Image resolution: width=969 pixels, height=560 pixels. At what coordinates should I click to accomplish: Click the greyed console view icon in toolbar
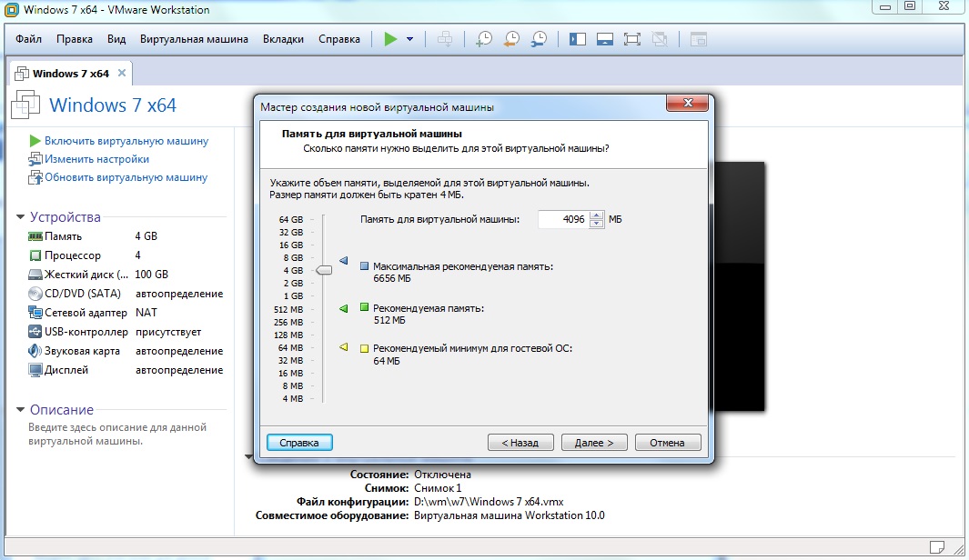(x=699, y=39)
